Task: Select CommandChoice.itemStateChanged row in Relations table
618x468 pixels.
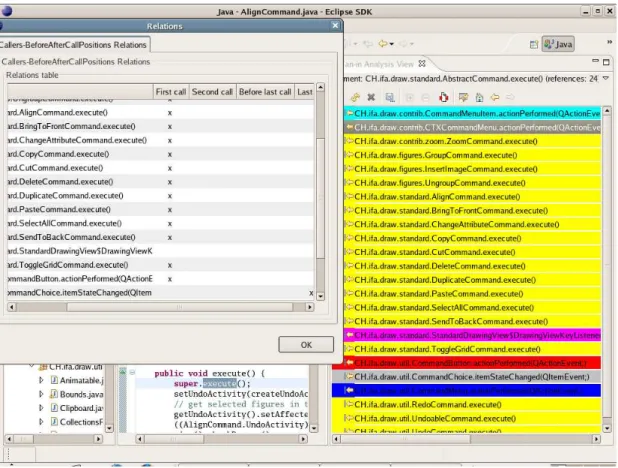Action: point(161,293)
